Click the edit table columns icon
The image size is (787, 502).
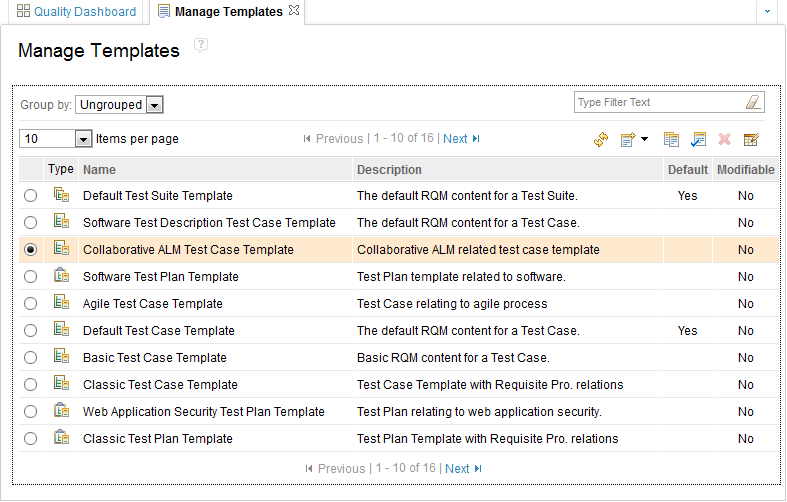click(x=751, y=139)
